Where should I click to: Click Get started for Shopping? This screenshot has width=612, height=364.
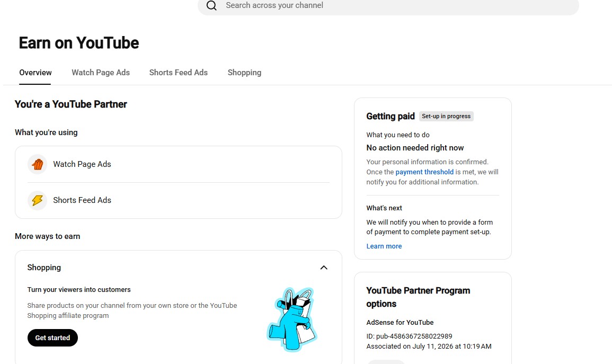(52, 338)
